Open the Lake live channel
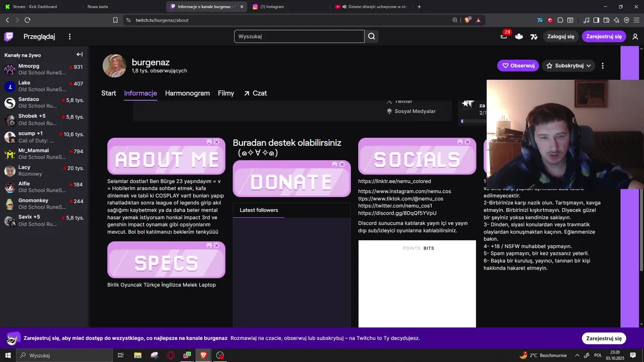644x362 pixels. (44, 86)
